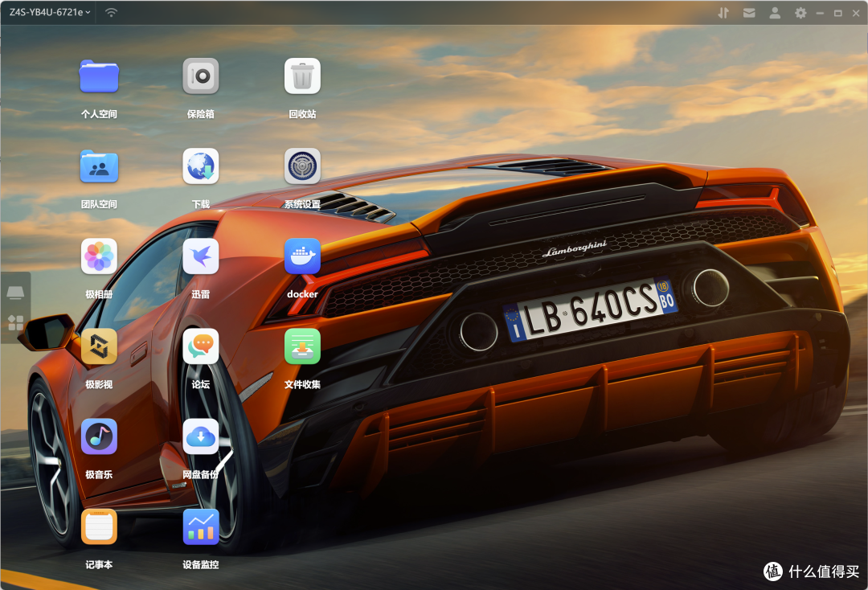868x590 pixels.
Task: Click the 团队空间 label text
Action: coord(99,204)
